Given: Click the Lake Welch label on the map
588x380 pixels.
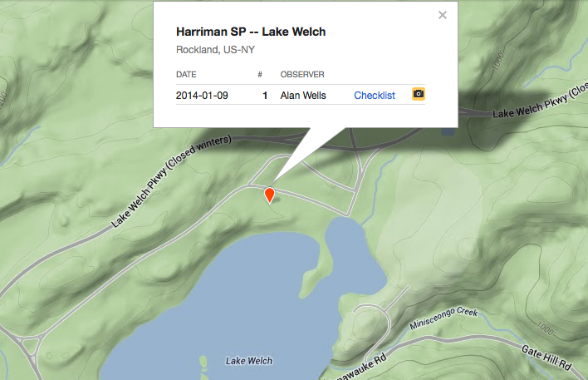Looking at the screenshot, I should [249, 361].
